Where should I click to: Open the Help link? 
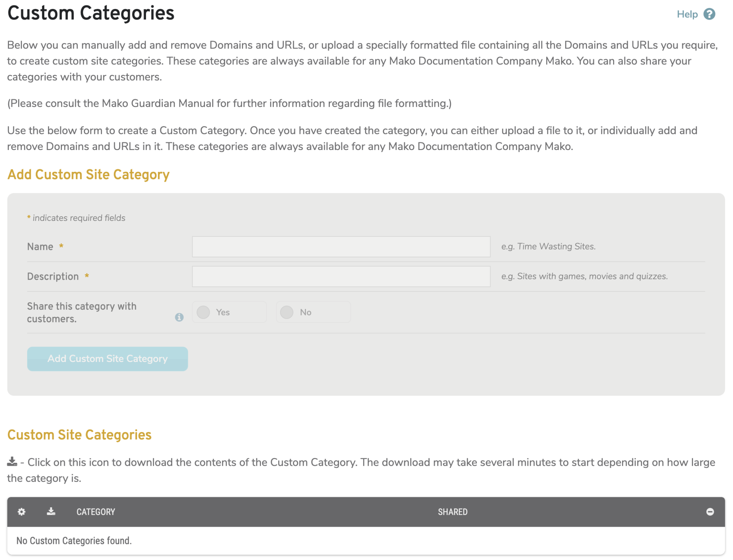688,14
